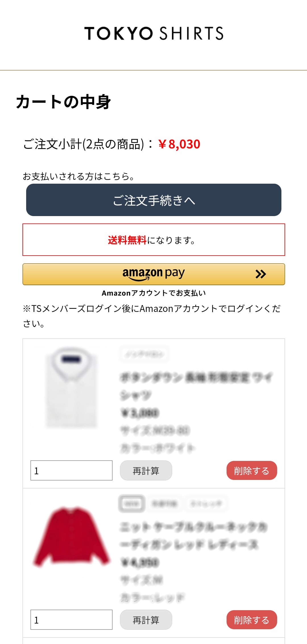Tap the 送料無料 free shipping notice box

point(154,240)
